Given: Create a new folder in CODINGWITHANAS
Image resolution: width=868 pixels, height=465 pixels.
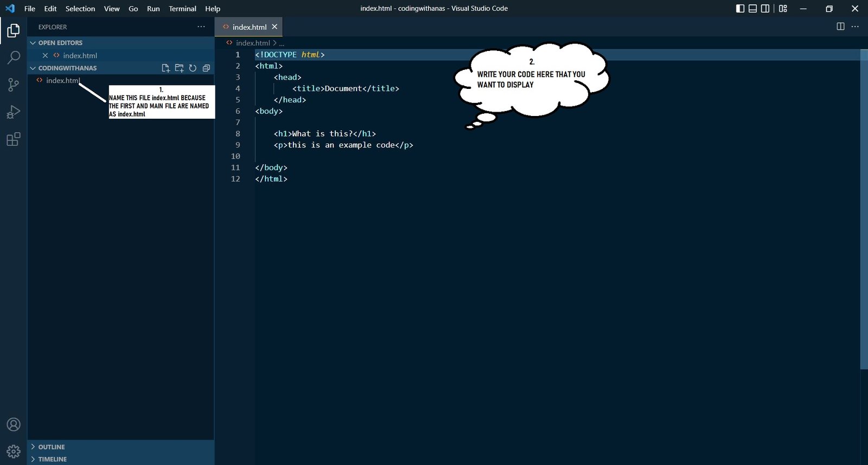Looking at the screenshot, I should pyautogui.click(x=179, y=68).
